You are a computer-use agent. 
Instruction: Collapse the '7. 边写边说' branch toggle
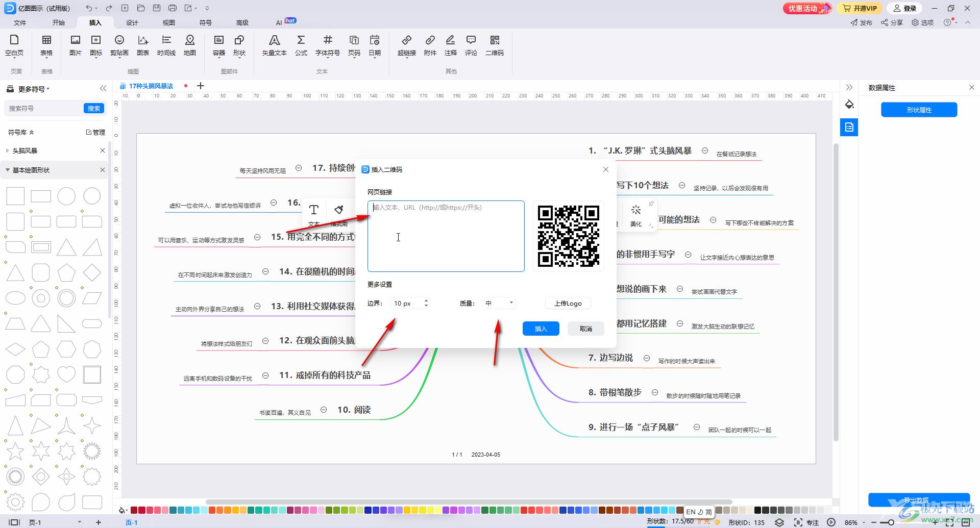pyautogui.click(x=647, y=358)
